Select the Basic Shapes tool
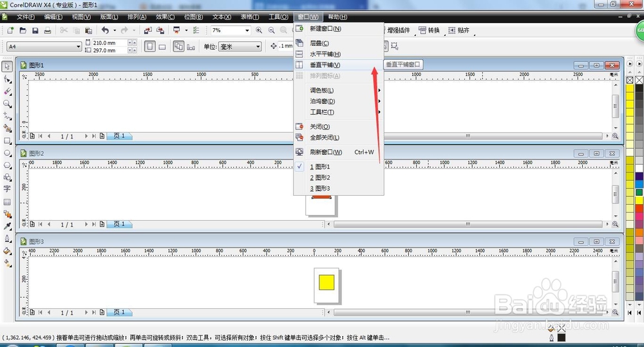 click(7, 177)
